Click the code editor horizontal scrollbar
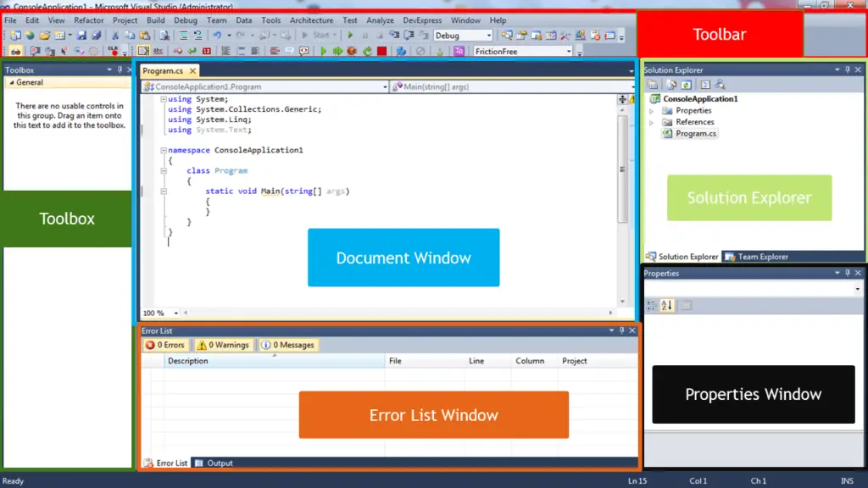 pyautogui.click(x=398, y=313)
